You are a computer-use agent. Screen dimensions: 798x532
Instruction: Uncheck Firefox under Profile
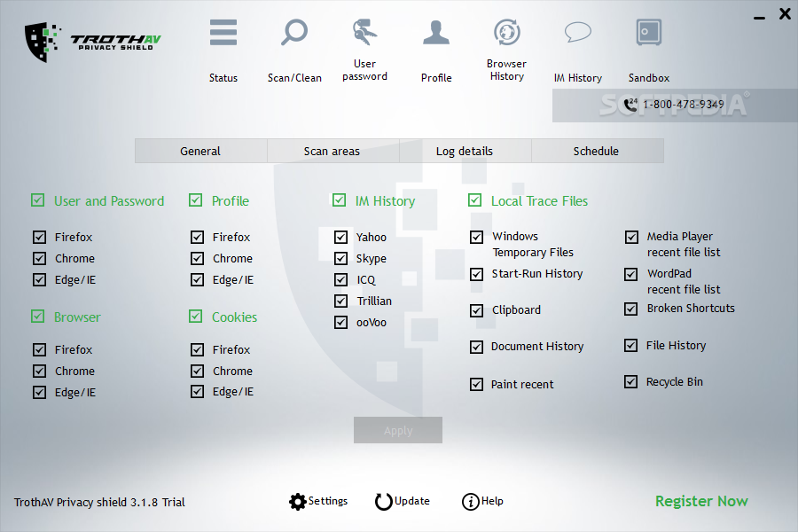pyautogui.click(x=197, y=237)
